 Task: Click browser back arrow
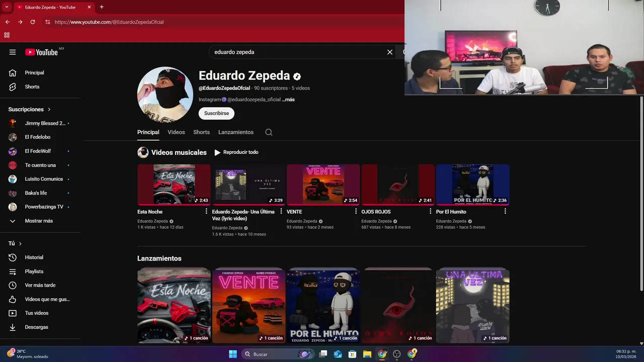pos(8,22)
